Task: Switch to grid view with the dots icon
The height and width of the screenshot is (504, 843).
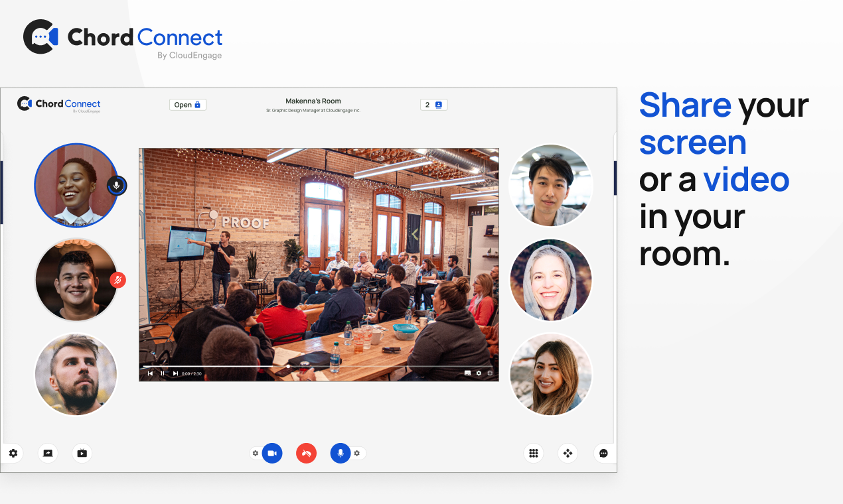Action: (x=533, y=453)
